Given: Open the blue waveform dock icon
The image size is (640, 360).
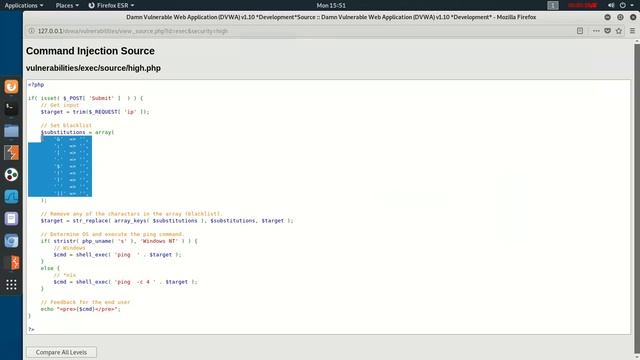Looking at the screenshot, I should [11, 197].
